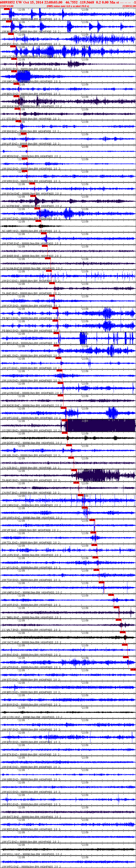
Task: Click the RMS noise scaling note
Action: pyautogui.click(x=68, y=6)
